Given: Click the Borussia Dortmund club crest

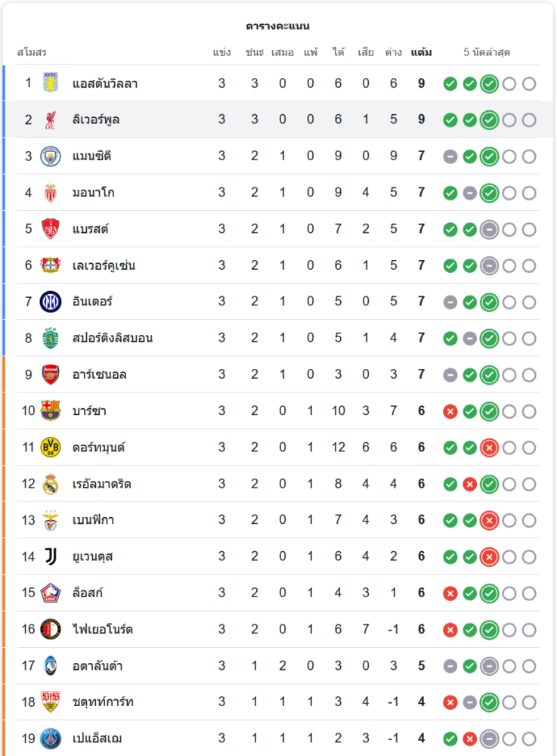Looking at the screenshot, I should pyautogui.click(x=51, y=448).
